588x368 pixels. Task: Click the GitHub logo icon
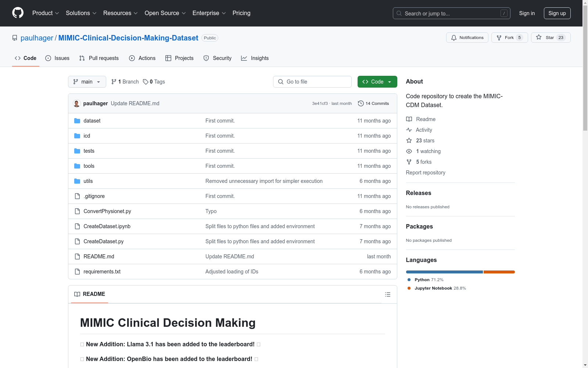pyautogui.click(x=18, y=13)
